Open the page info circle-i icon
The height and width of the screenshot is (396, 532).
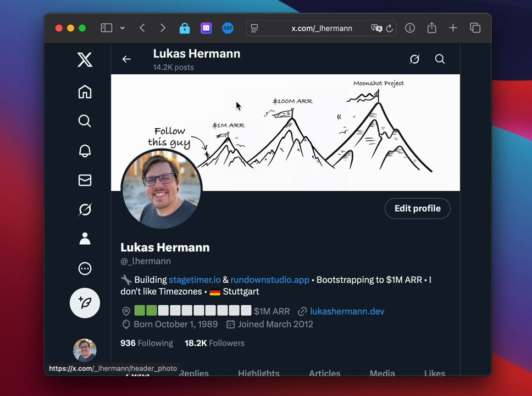pyautogui.click(x=410, y=28)
